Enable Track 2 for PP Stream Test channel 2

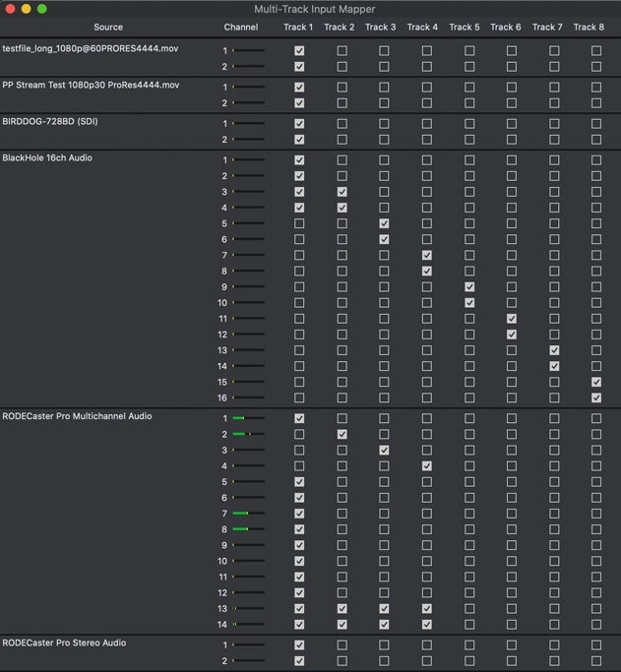[x=342, y=103]
